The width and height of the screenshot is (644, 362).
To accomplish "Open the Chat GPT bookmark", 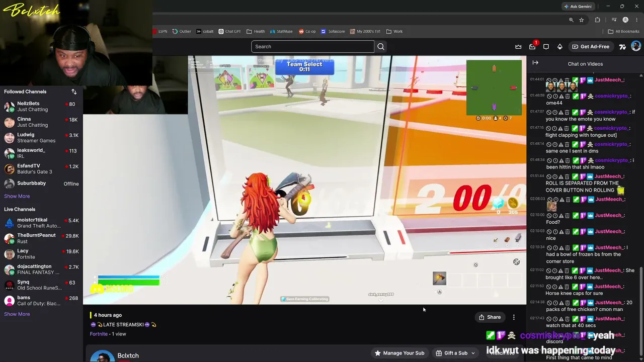I will click(x=229, y=31).
